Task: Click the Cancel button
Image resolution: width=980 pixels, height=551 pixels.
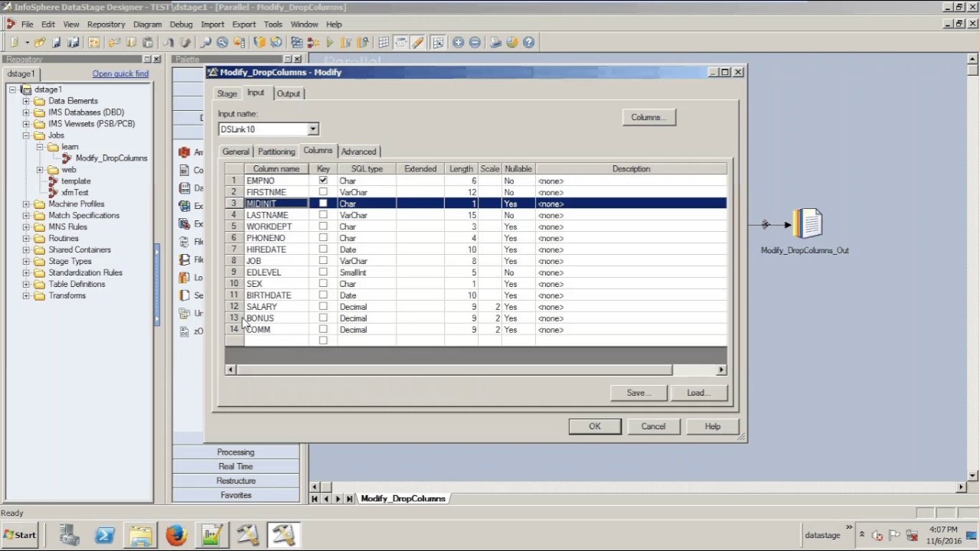Action: click(x=653, y=426)
